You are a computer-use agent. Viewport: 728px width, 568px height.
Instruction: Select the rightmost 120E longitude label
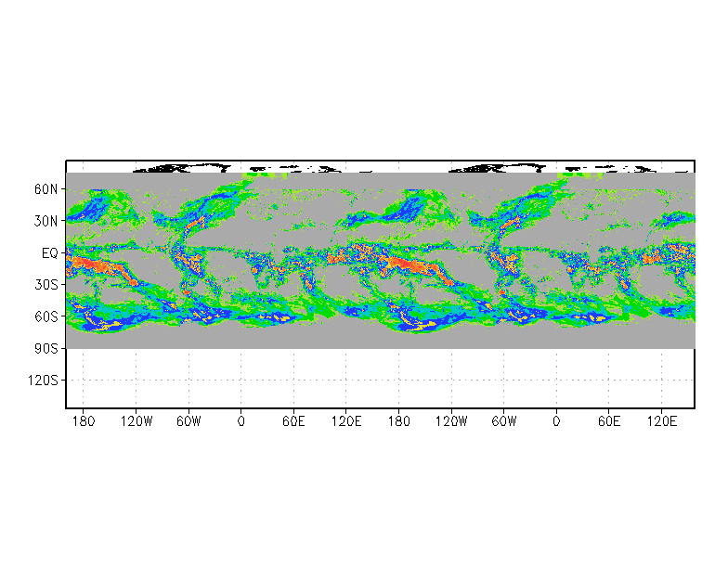(x=661, y=421)
